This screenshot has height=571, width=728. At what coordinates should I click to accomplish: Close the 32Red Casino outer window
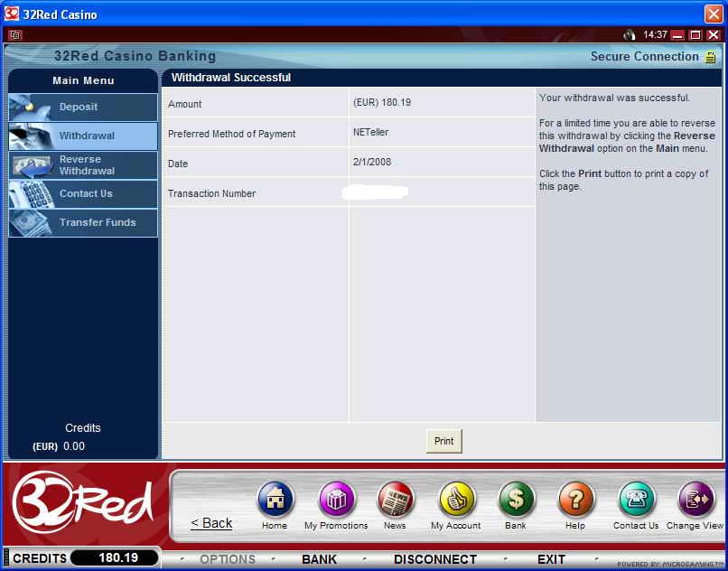pyautogui.click(x=714, y=14)
